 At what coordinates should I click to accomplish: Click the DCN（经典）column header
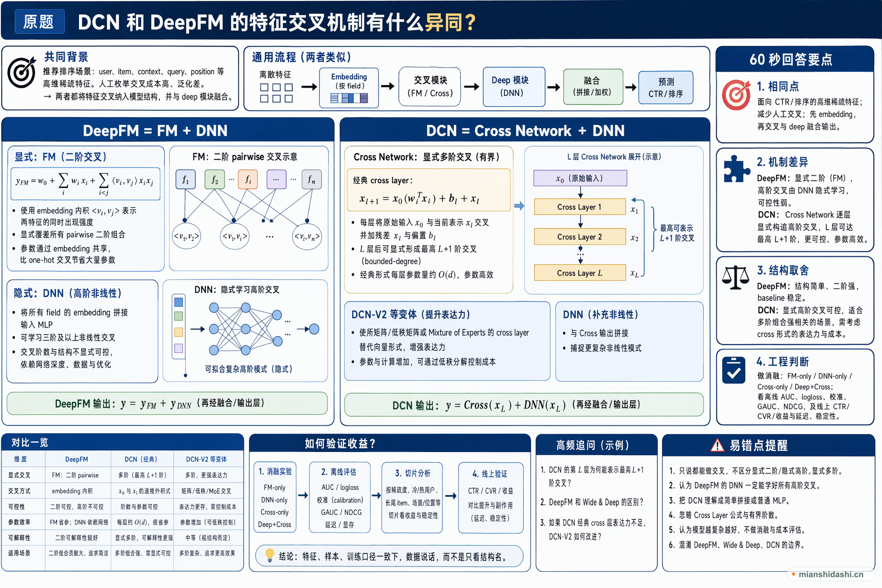pos(141,459)
